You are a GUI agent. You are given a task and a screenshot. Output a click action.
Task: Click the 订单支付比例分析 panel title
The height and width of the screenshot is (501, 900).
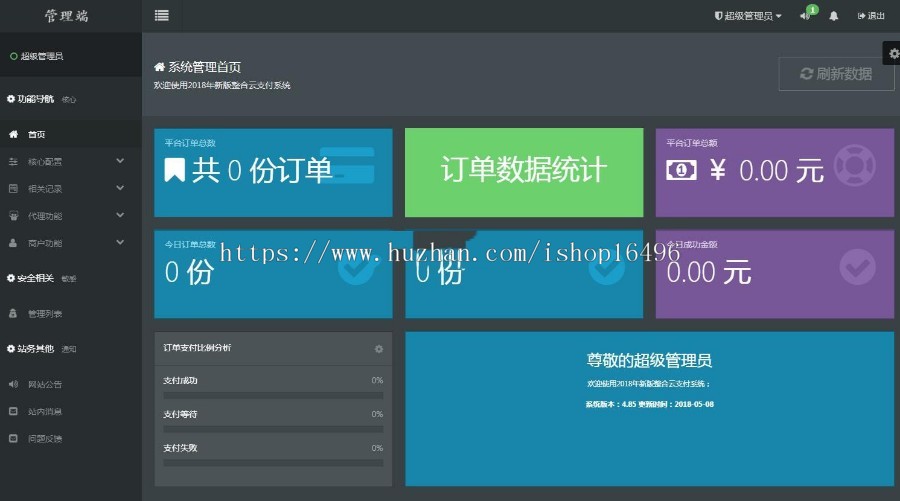click(x=197, y=348)
